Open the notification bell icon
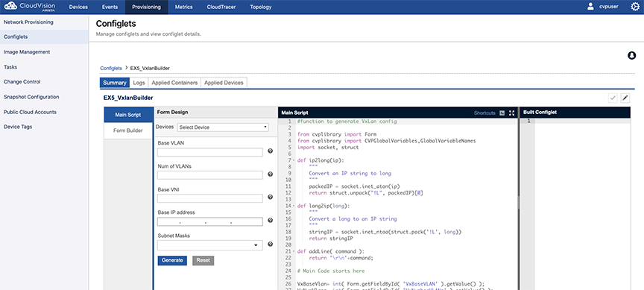This screenshot has height=290, width=644. pos(631,55)
